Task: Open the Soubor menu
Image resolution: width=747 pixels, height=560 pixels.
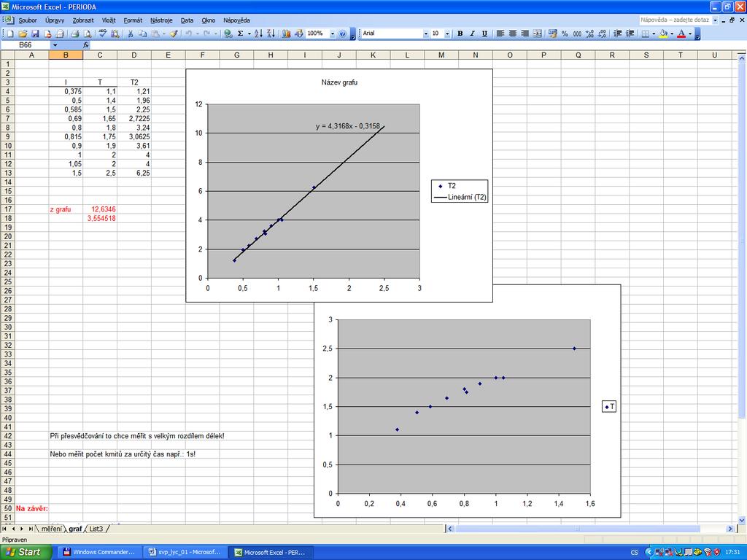Action: coord(28,20)
